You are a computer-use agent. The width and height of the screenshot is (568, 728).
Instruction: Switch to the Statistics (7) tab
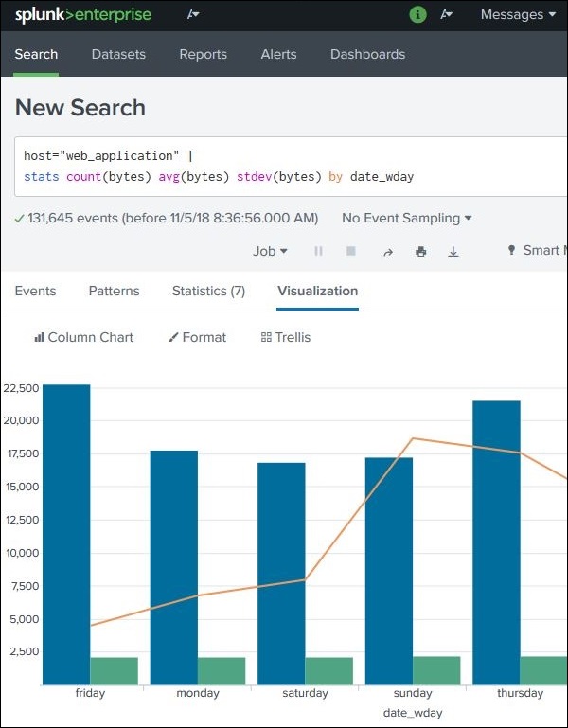[208, 291]
